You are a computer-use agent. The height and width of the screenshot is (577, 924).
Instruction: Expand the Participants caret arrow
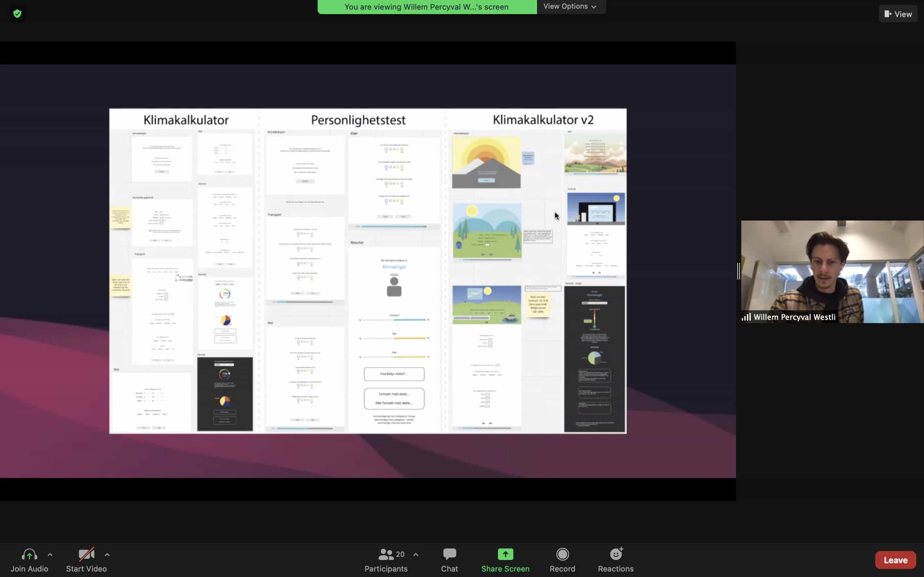point(416,555)
